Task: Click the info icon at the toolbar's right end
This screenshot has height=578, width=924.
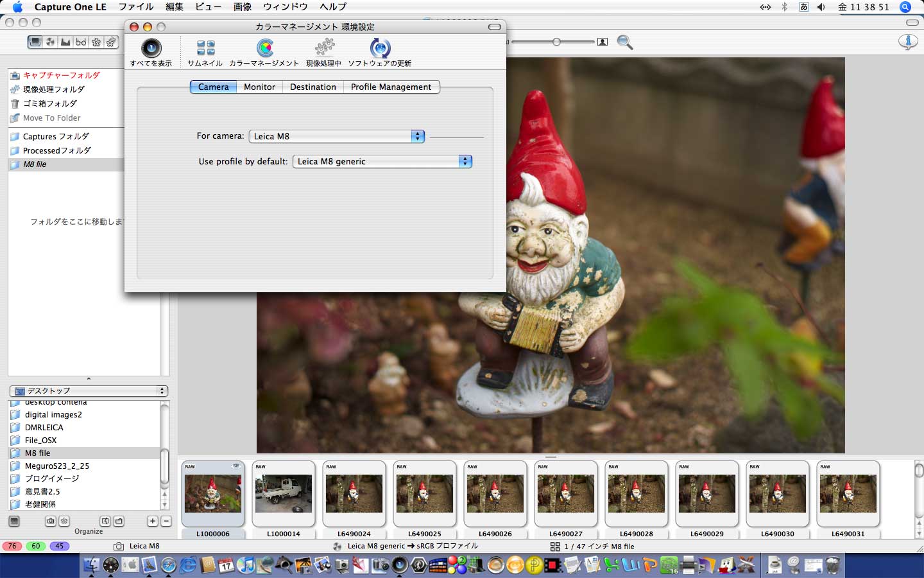Action: pos(908,42)
